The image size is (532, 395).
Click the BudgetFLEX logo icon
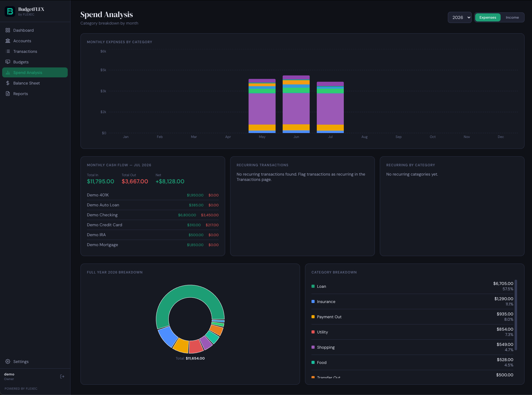pos(10,11)
